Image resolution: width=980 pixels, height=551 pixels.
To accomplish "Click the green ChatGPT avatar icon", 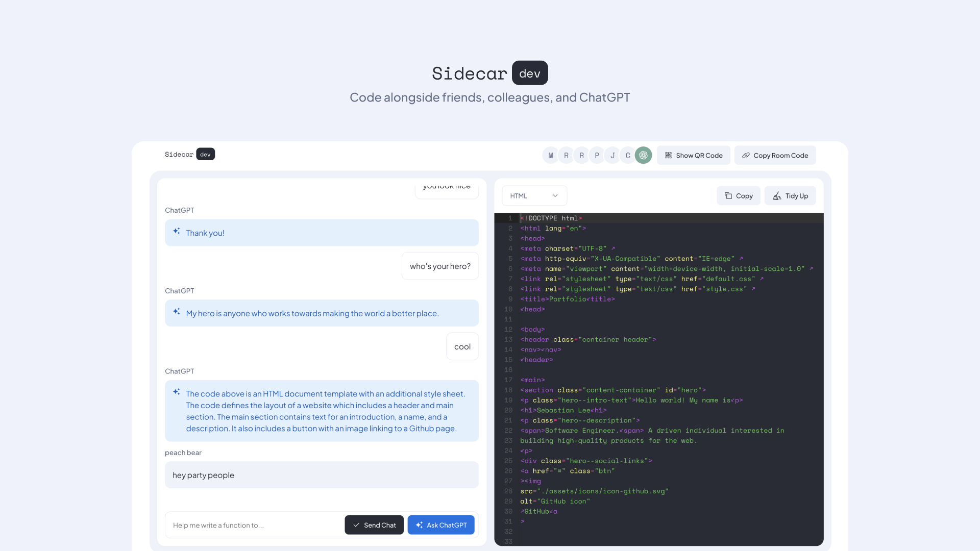I will tap(643, 155).
